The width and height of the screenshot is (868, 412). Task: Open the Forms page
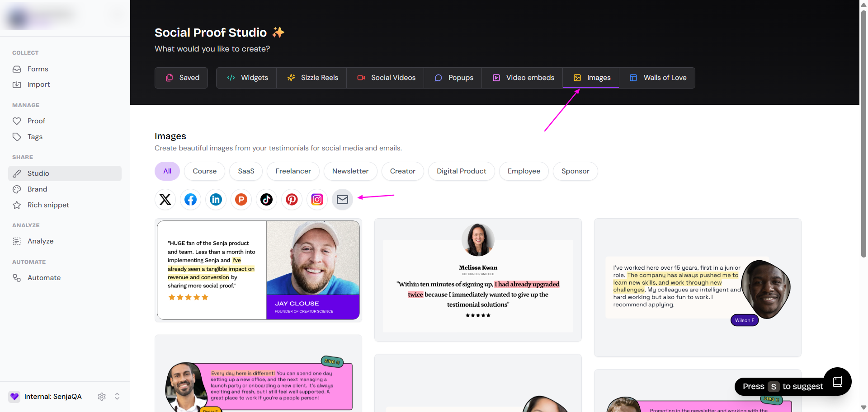38,69
